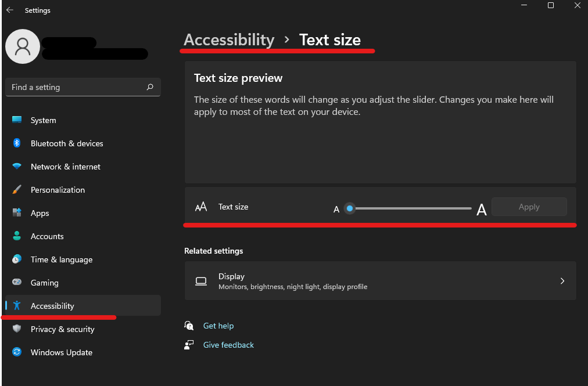Click the Windows Update sync icon
The width and height of the screenshot is (588, 386).
tap(17, 352)
